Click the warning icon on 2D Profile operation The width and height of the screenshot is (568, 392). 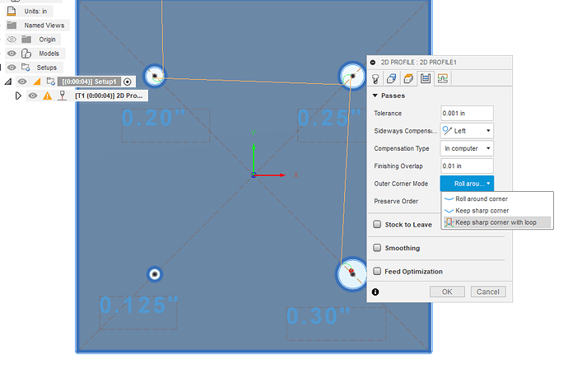pos(47,96)
